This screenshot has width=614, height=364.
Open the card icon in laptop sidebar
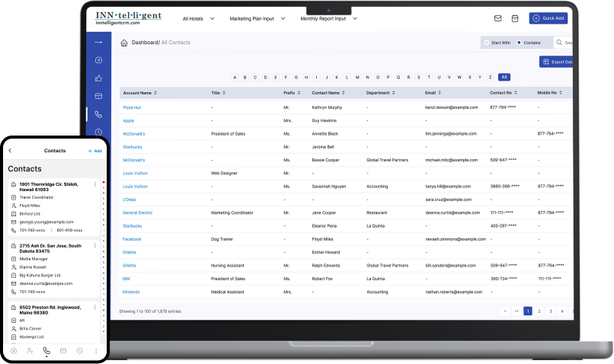pos(98,96)
